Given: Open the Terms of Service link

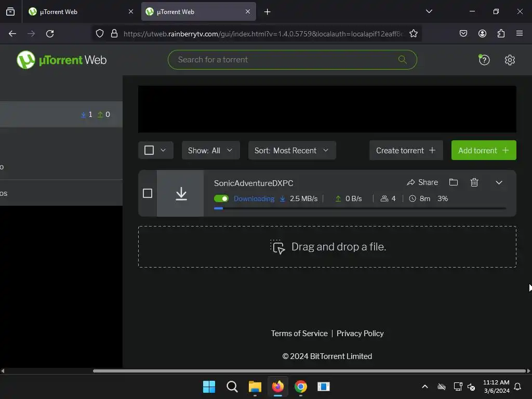Looking at the screenshot, I should 299,334.
